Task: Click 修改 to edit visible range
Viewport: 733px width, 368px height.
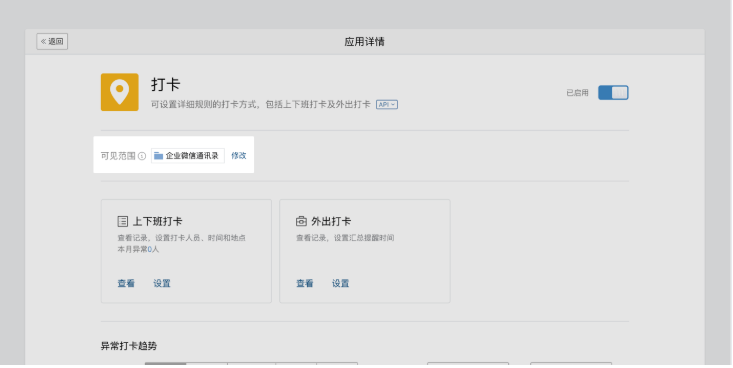Action: (x=238, y=156)
